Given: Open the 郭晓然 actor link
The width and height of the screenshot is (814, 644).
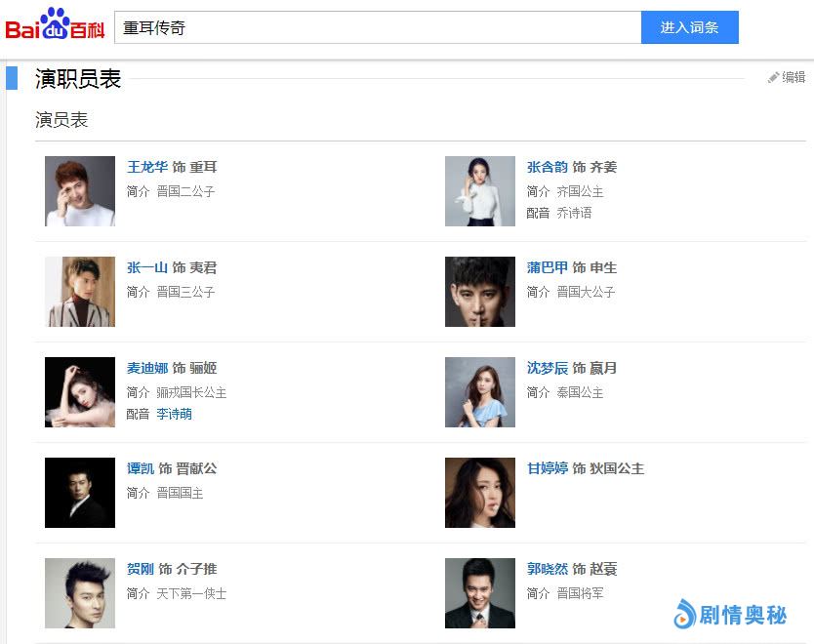Looking at the screenshot, I should [x=548, y=569].
